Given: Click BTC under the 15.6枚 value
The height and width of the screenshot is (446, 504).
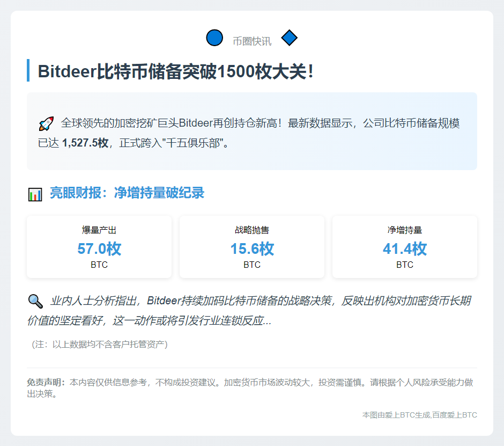Looking at the screenshot, I should pyautogui.click(x=252, y=265).
